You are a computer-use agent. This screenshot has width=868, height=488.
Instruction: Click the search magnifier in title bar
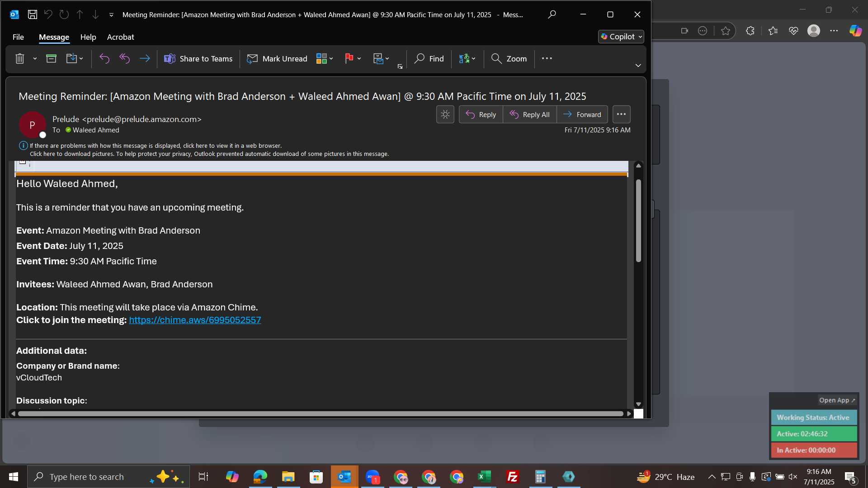[x=552, y=14]
